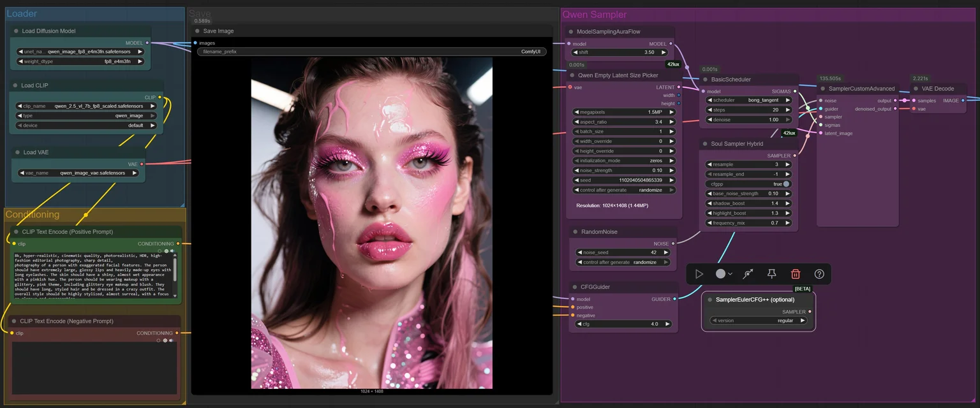Collapse the Save Image node dot
The image size is (980, 408).
(197, 31)
